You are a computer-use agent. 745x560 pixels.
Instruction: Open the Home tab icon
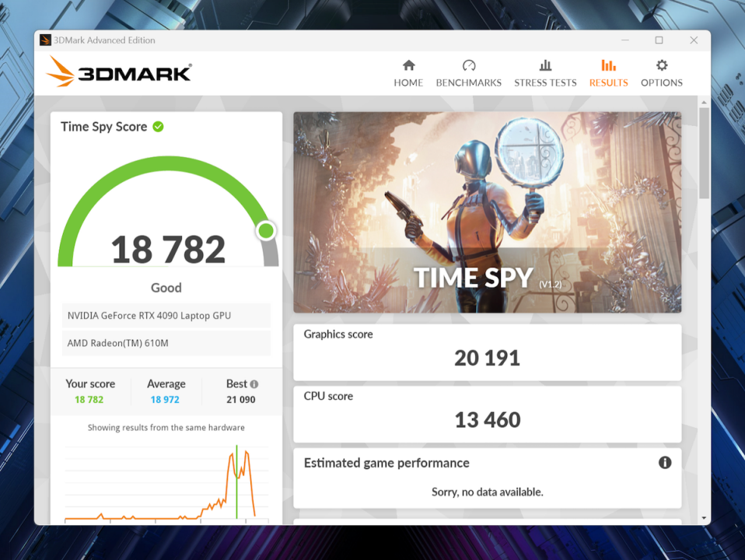pyautogui.click(x=408, y=65)
